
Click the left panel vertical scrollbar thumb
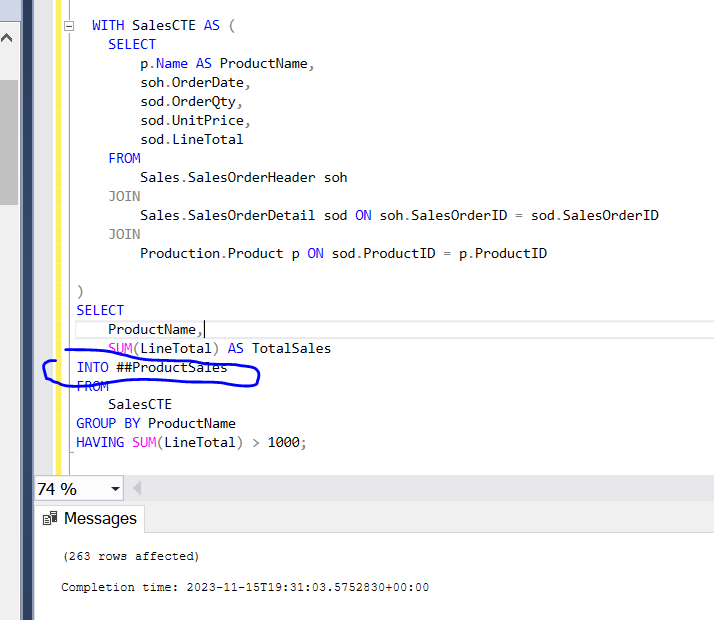(x=8, y=140)
